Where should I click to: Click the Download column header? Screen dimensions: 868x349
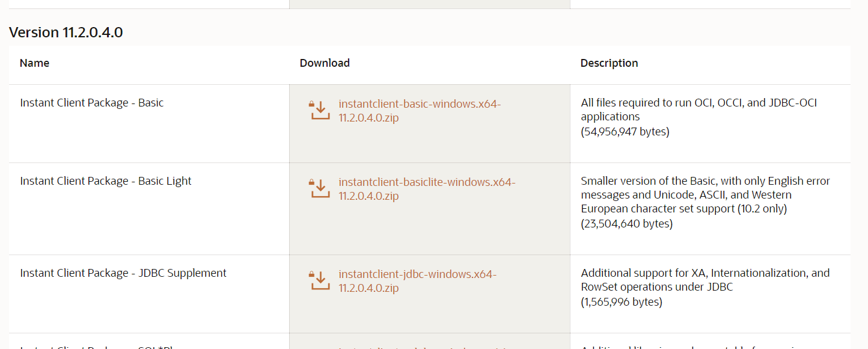coord(325,63)
